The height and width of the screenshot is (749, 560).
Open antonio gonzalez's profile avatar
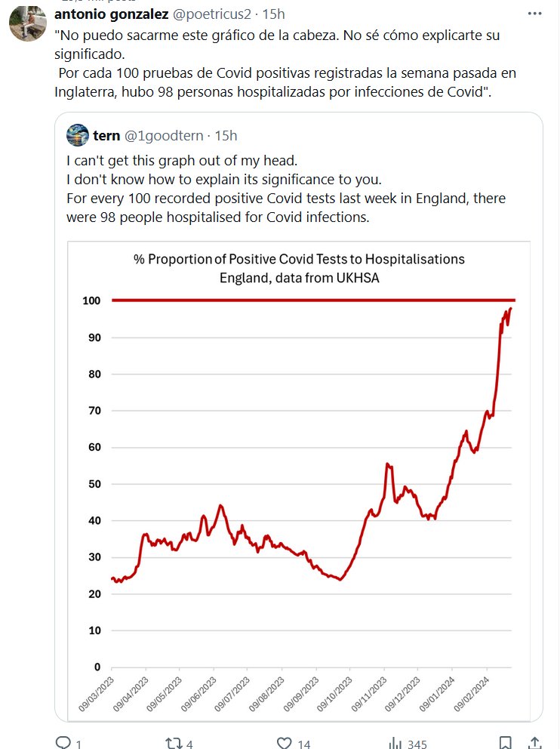click(28, 22)
